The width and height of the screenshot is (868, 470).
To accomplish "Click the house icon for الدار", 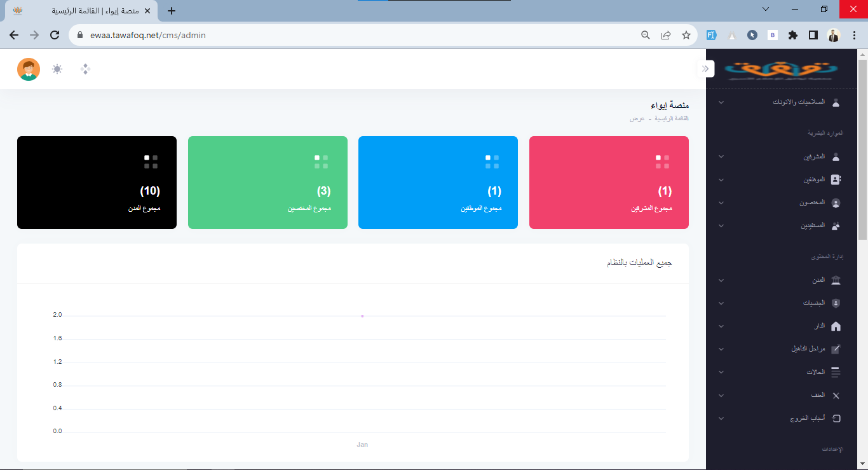I will [x=836, y=326].
